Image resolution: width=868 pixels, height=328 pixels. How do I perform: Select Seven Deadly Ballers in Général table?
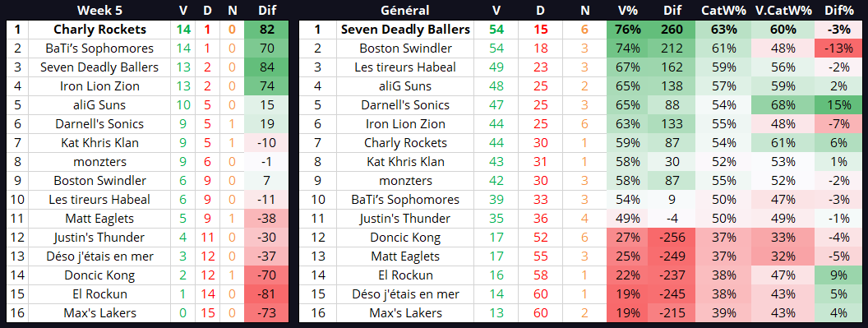[405, 30]
